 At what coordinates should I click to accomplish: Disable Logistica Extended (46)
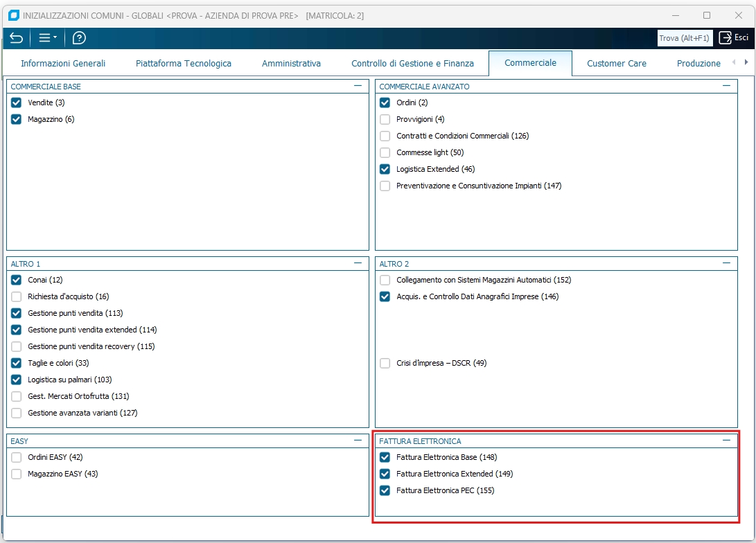(385, 169)
